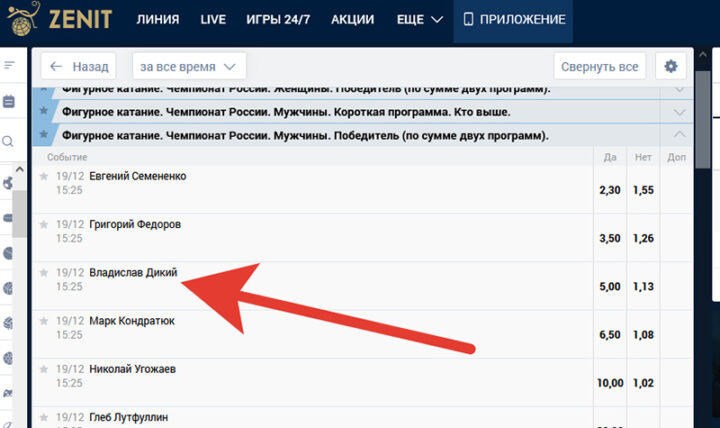Click the search magnifier in left sidebar

(x=8, y=142)
